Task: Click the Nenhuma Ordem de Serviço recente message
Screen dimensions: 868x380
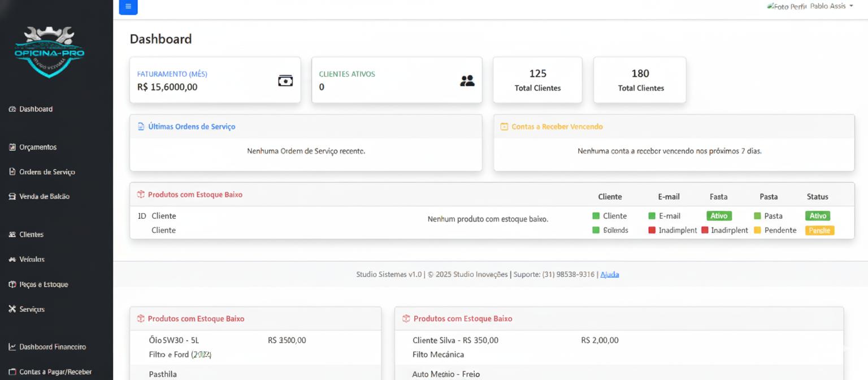Action: click(x=306, y=152)
